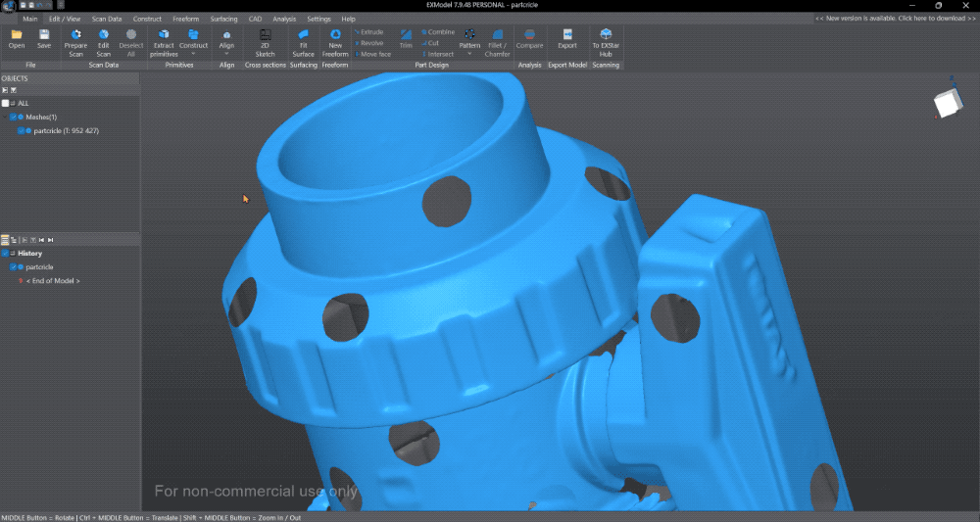This screenshot has width=980, height=522.
Task: Click the new version download notice
Action: point(895,19)
